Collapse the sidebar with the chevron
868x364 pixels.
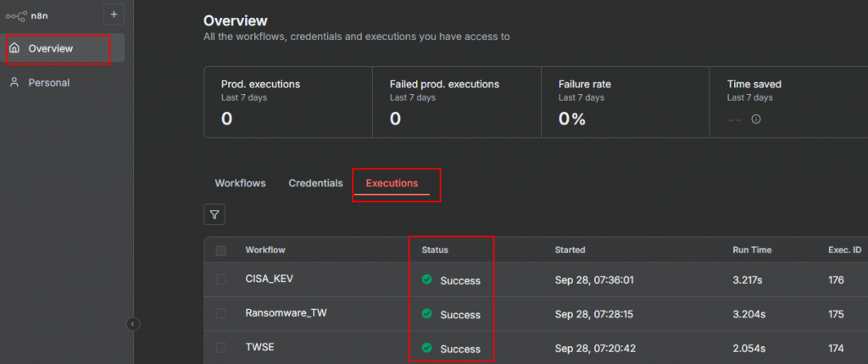(133, 323)
